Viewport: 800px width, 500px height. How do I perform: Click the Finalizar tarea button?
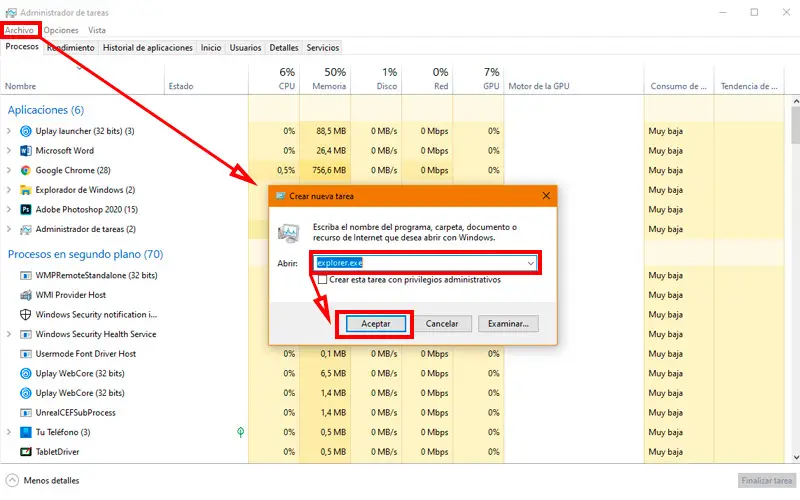[766, 480]
